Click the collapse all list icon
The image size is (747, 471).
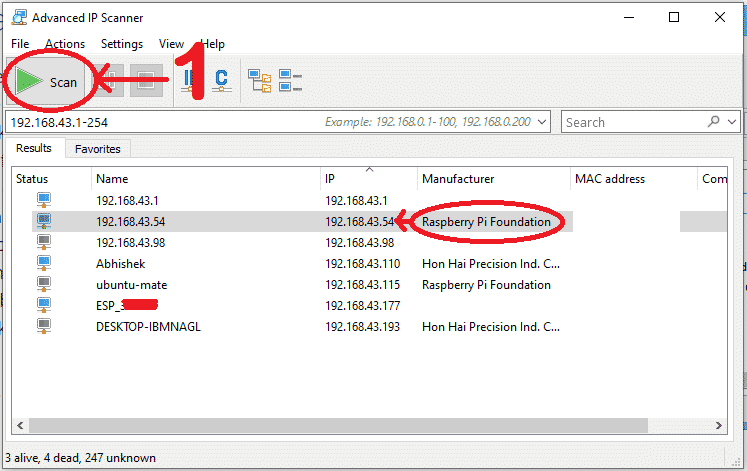(290, 80)
